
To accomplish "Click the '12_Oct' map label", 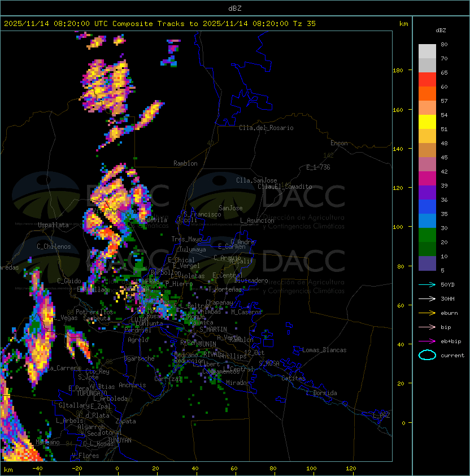I will click(254, 353).
